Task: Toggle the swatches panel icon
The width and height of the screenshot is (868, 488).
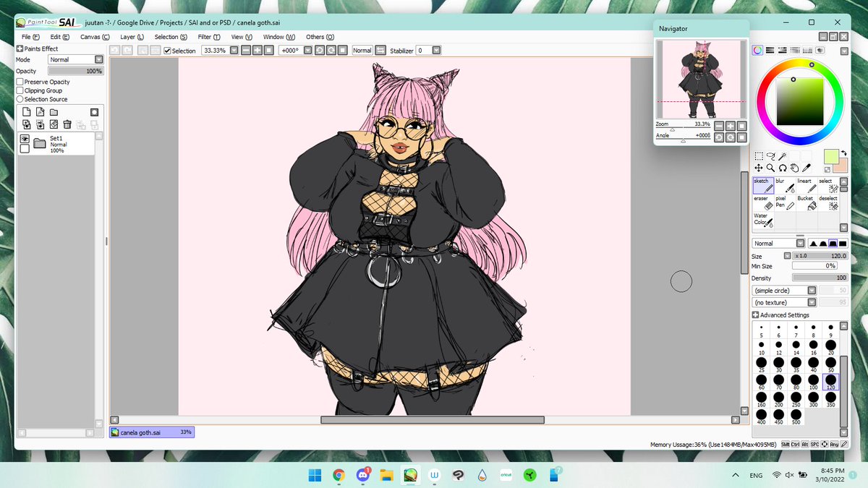Action: 807,51
